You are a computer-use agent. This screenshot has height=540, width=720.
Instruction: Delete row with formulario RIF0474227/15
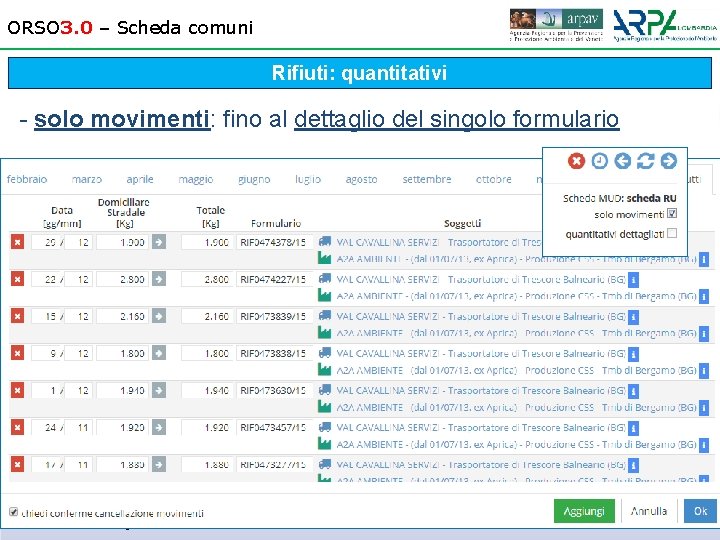pos(17,279)
